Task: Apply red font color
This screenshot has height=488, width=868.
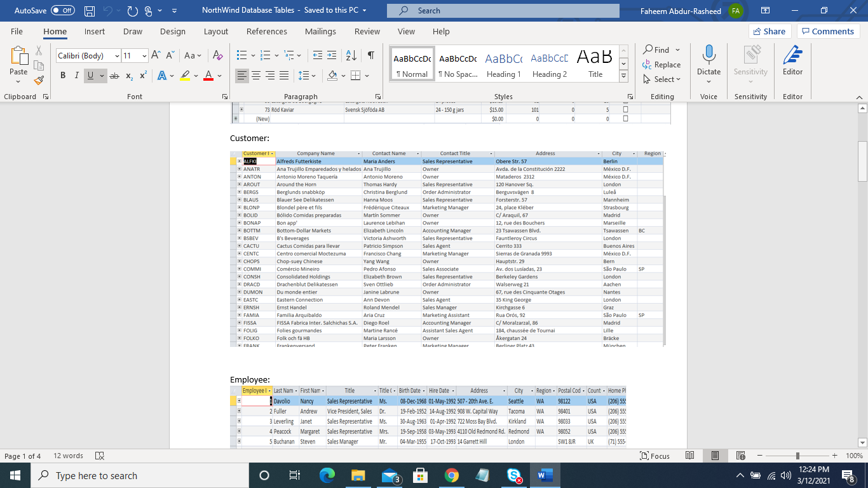Action: point(208,76)
